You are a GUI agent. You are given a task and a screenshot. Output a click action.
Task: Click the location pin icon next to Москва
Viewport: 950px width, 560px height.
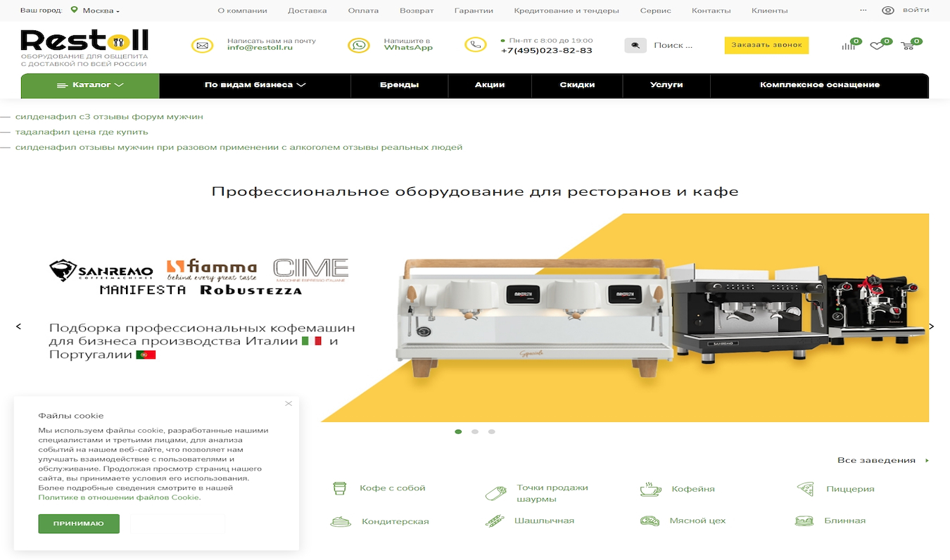coord(75,11)
